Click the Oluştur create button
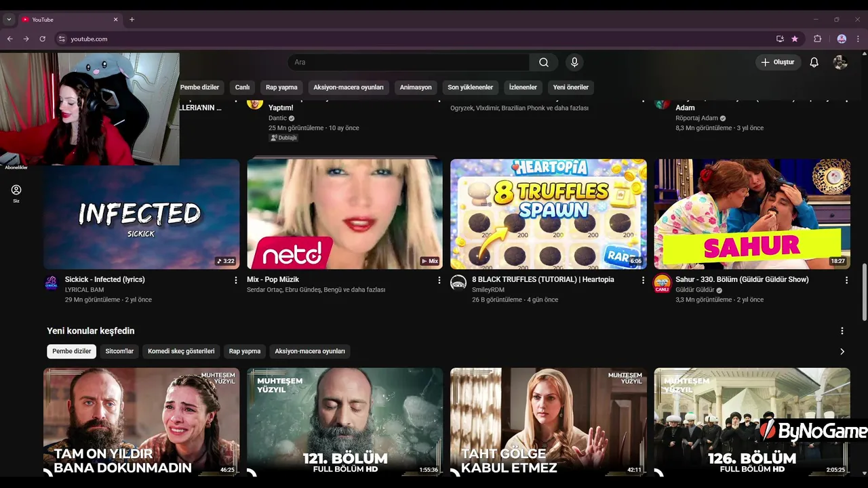Viewport: 868px width, 488px height. pyautogui.click(x=778, y=62)
